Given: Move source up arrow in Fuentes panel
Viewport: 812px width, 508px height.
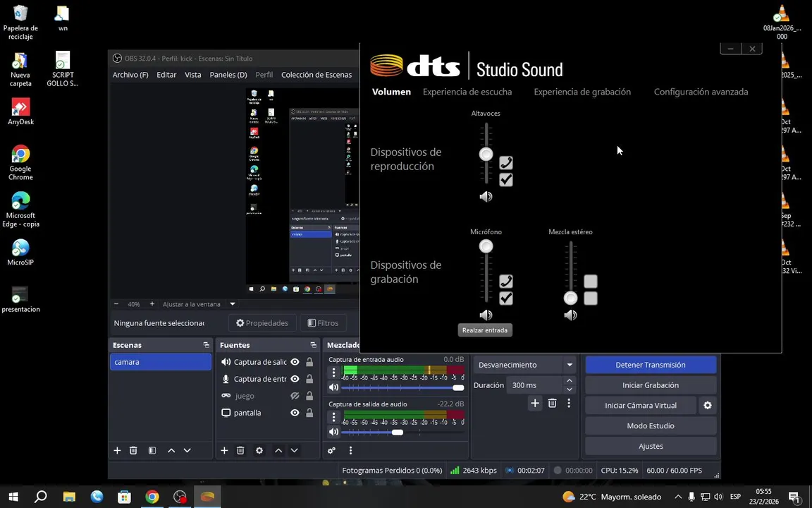Looking at the screenshot, I should [278, 450].
